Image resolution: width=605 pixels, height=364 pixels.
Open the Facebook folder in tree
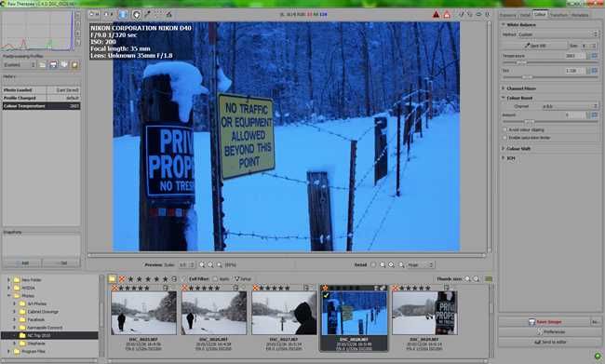(36, 319)
